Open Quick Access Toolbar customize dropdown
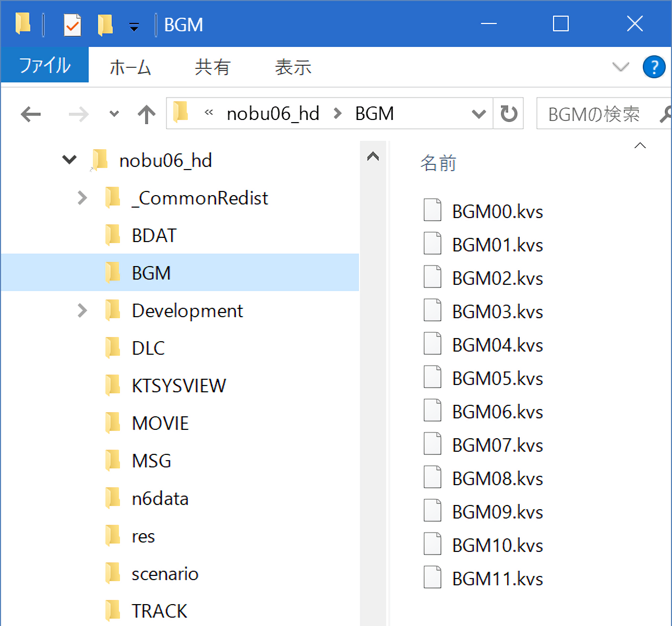This screenshot has height=626, width=672. [x=134, y=27]
